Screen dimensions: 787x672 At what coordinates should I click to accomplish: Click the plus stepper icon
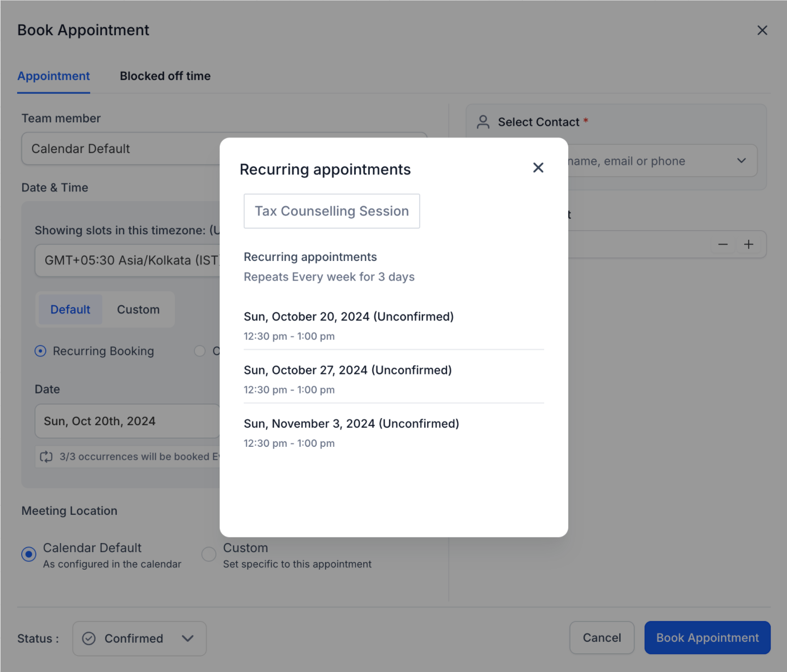(x=749, y=245)
